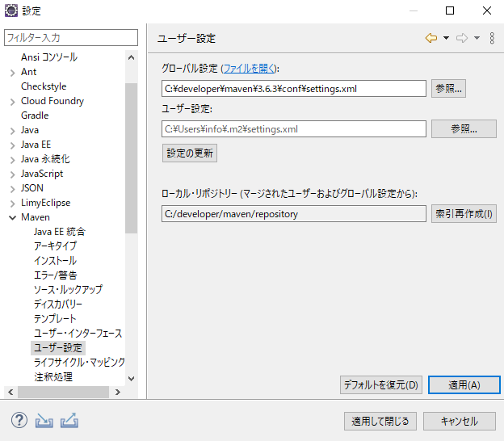Select ディスカバリー under Maven
This screenshot has width=504, height=441.
(58, 304)
